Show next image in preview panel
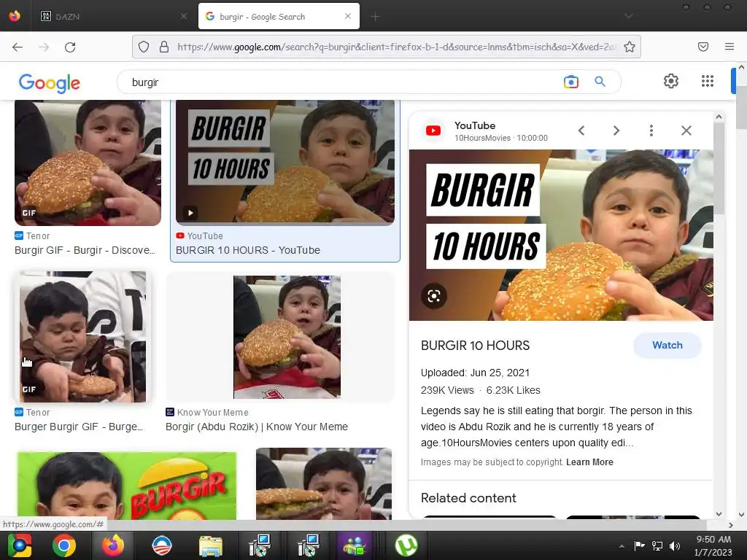The image size is (747, 560). pyautogui.click(x=616, y=131)
